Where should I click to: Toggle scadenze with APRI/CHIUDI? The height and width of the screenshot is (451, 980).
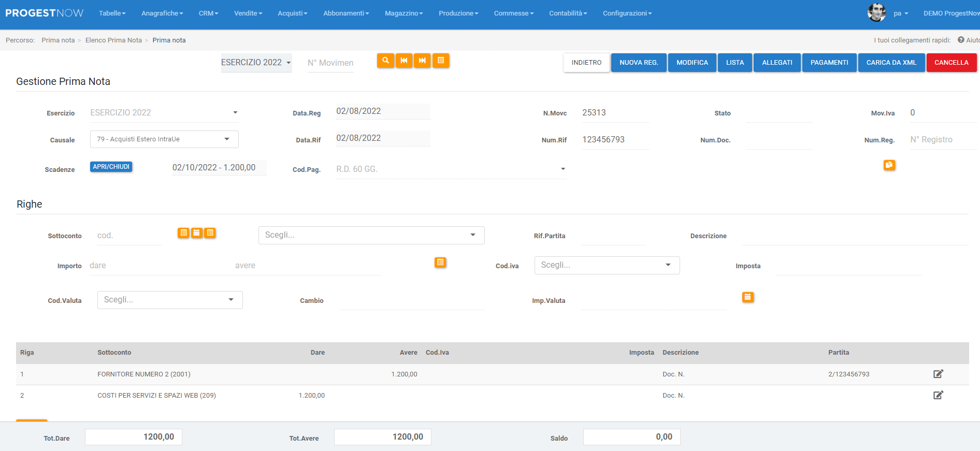pyautogui.click(x=111, y=167)
